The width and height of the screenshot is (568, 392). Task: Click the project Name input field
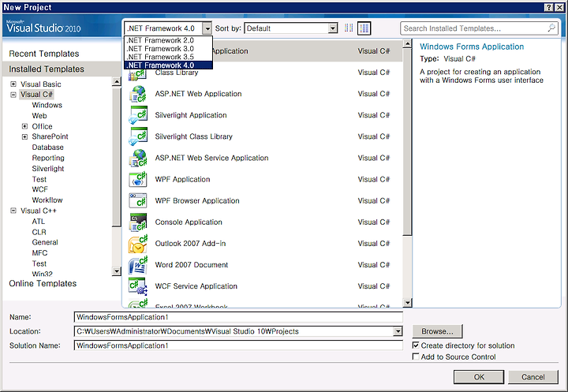click(238, 317)
